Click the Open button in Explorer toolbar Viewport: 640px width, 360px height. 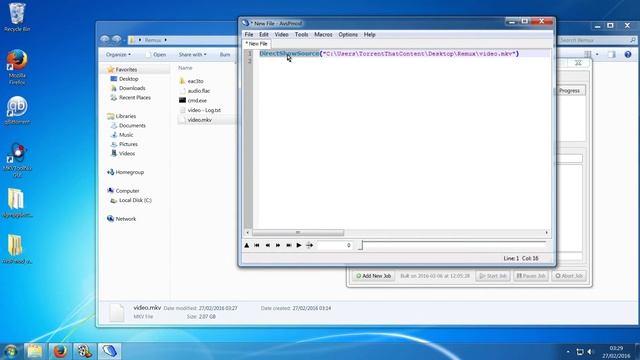pyautogui.click(x=156, y=54)
